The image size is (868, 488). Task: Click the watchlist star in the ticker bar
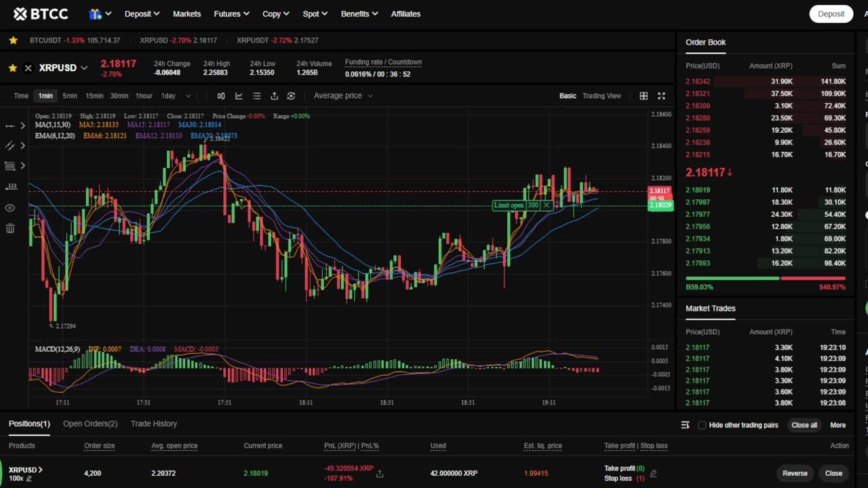[x=13, y=41]
